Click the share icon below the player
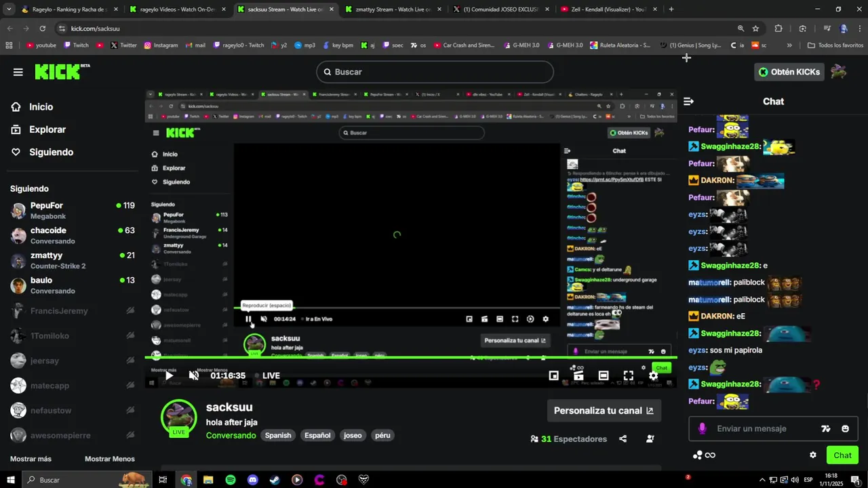The width and height of the screenshot is (868, 488). 623,439
